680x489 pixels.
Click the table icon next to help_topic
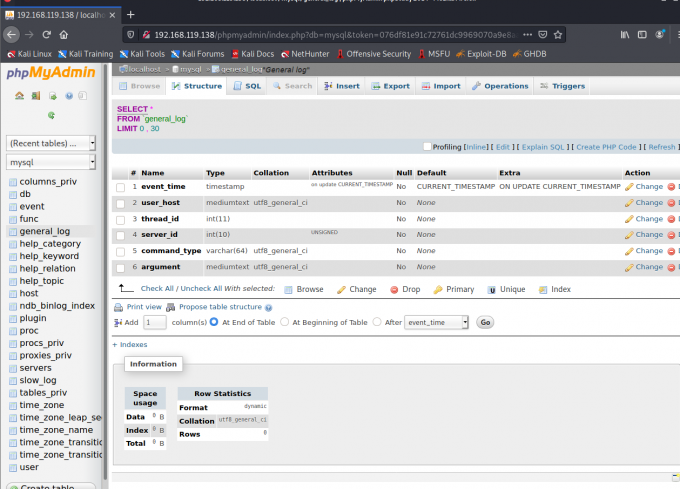pos(13,281)
